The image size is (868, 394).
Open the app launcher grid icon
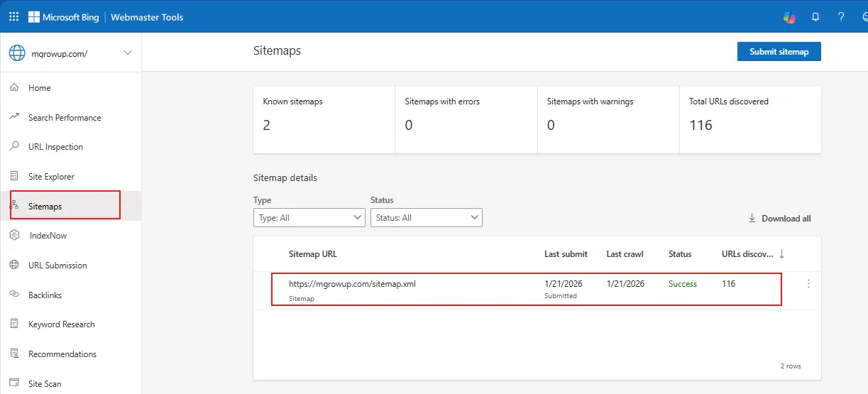[x=13, y=17]
